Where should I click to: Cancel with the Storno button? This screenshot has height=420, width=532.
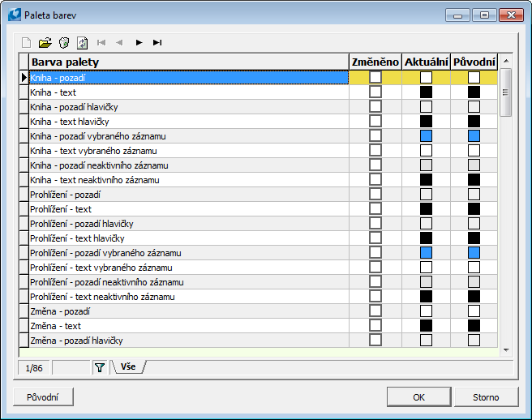[486, 397]
